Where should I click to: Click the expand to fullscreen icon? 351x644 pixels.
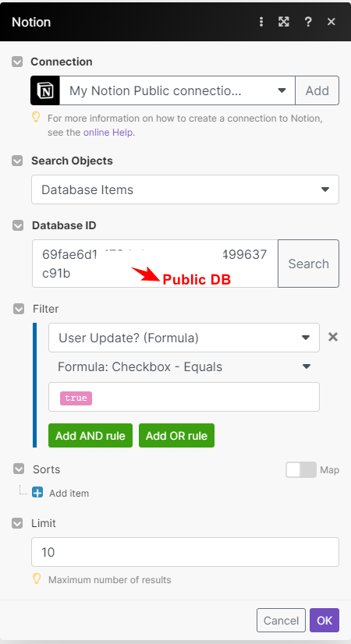tap(284, 22)
